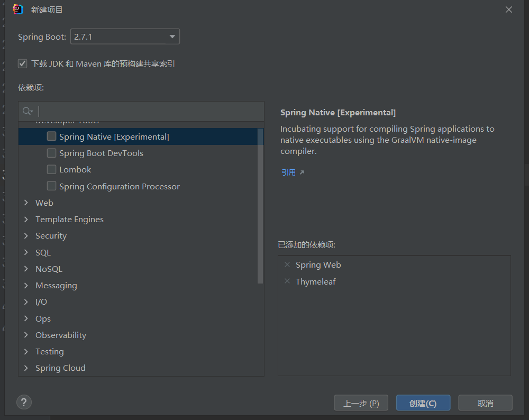
Task: Expand the Web dependency category
Action: (x=26, y=203)
